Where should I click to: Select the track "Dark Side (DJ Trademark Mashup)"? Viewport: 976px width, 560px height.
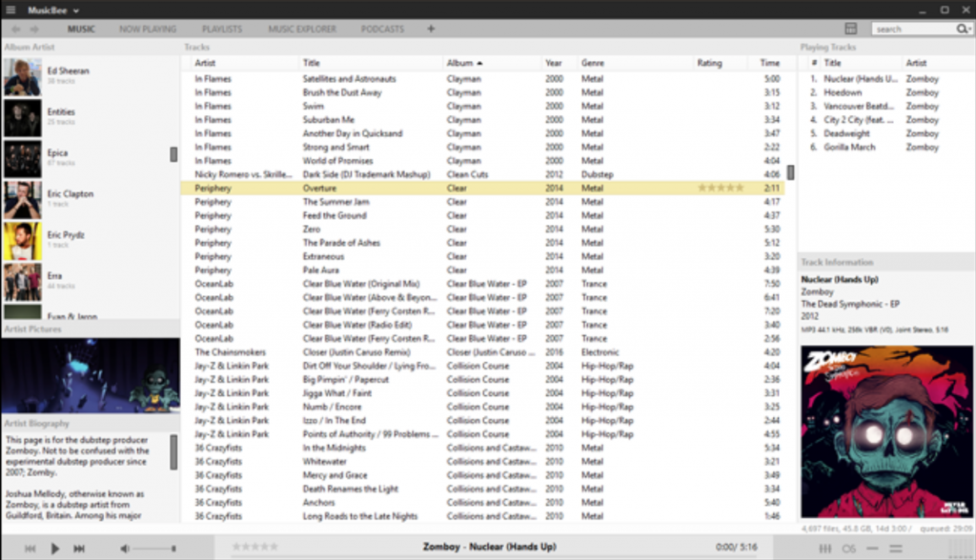[x=367, y=175]
